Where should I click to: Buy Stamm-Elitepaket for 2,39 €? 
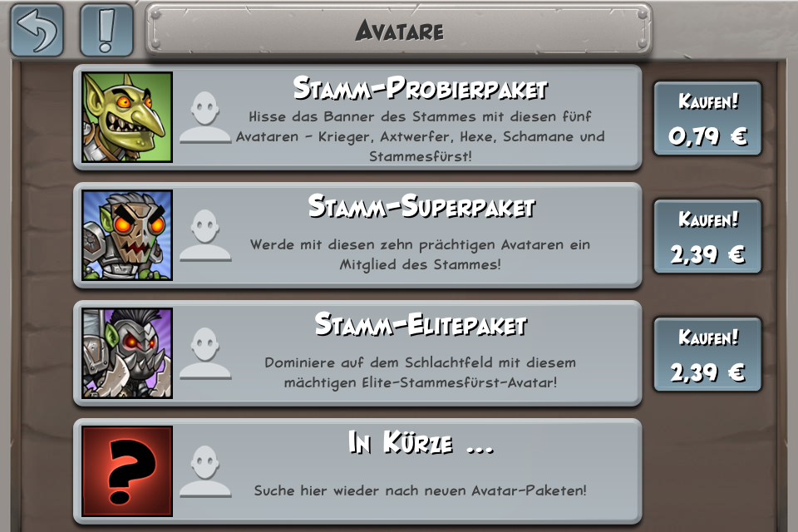point(707,354)
